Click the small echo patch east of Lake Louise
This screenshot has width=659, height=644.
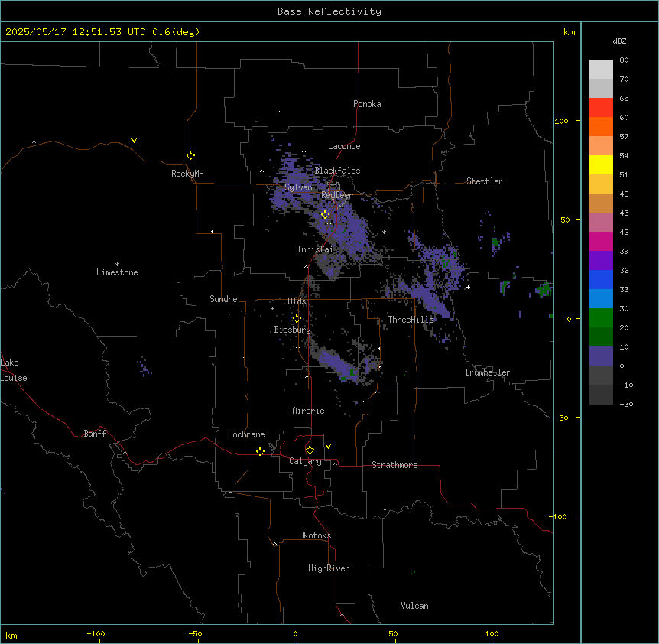point(144,367)
